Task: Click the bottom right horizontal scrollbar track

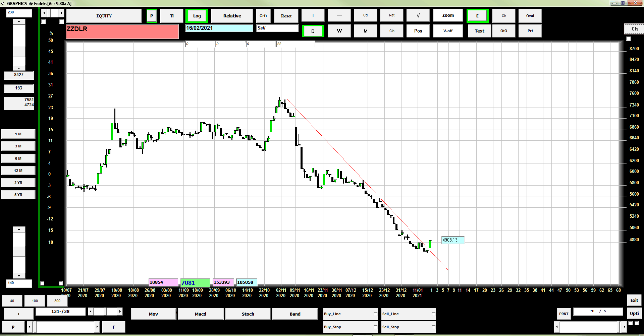Action: [589, 327]
